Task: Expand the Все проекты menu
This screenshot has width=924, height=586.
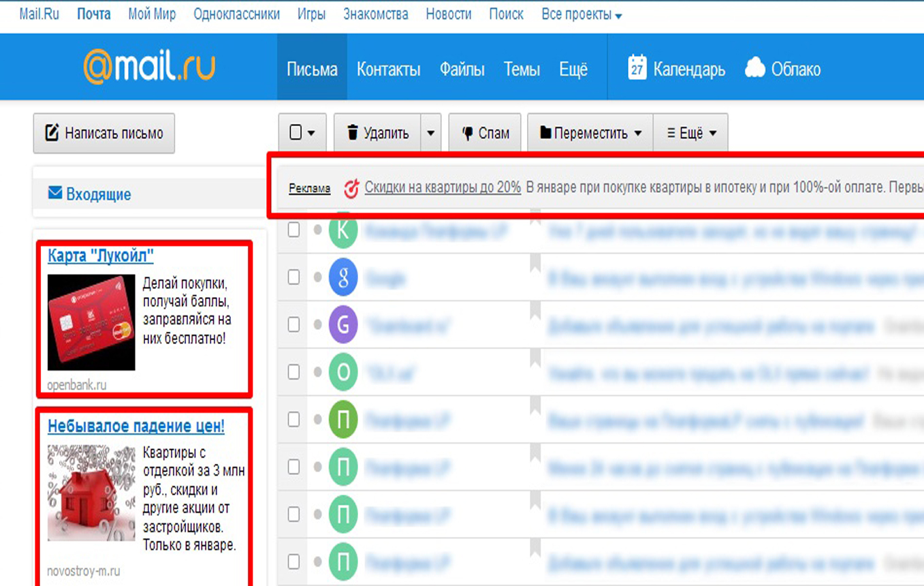Action: 581,14
